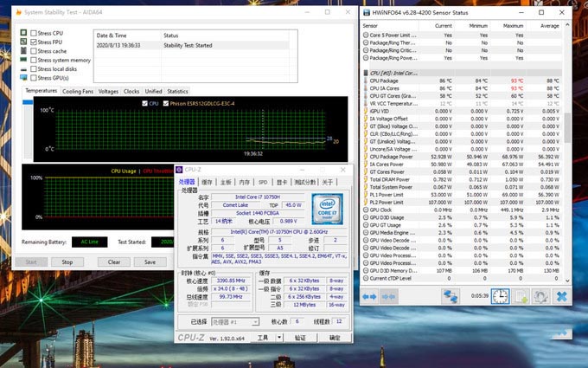
Task: Toggle the Phison ESR512GDLCG graph checkbox
Action: [x=166, y=103]
